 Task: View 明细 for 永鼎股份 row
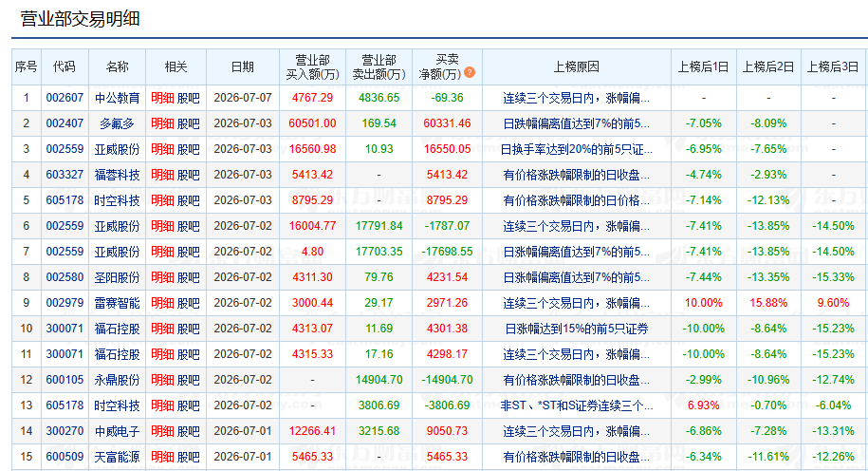(162, 380)
